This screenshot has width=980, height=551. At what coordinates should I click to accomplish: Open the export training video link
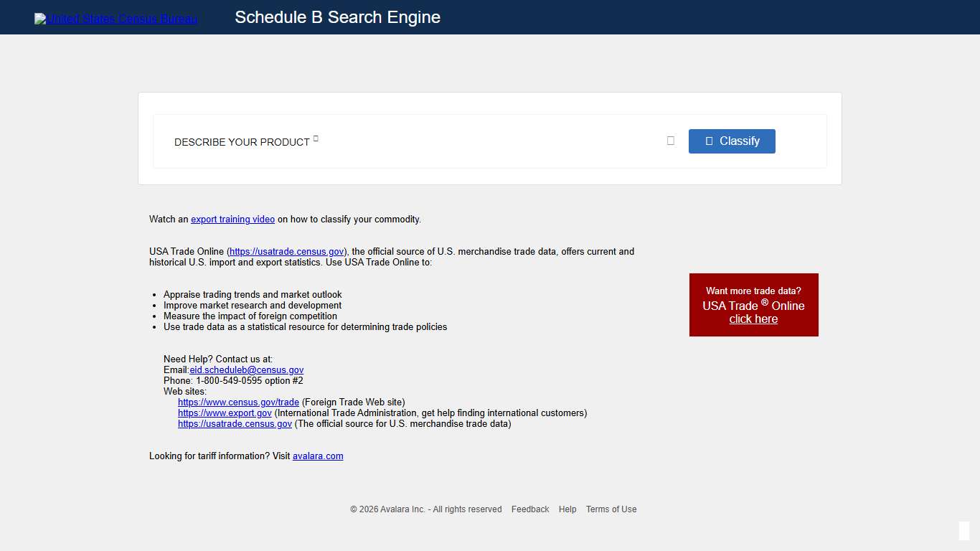(x=232, y=219)
